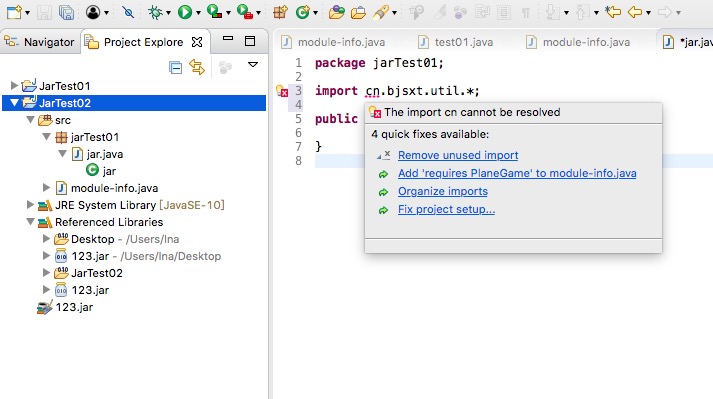
Task: Open the Project Explorer View Menu triangle
Action: [x=253, y=65]
